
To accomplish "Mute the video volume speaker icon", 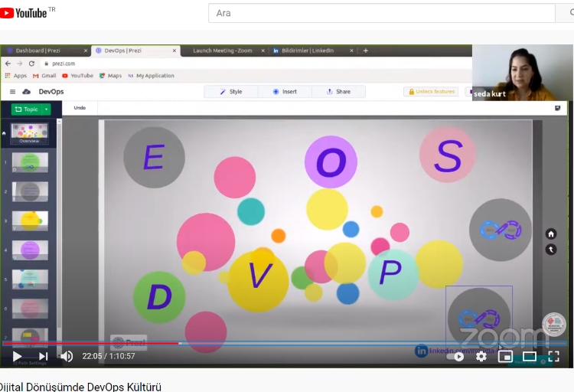I will (x=67, y=356).
